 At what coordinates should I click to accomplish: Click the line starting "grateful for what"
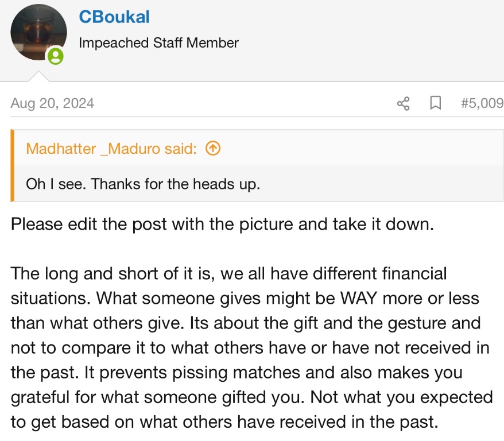[251, 397]
